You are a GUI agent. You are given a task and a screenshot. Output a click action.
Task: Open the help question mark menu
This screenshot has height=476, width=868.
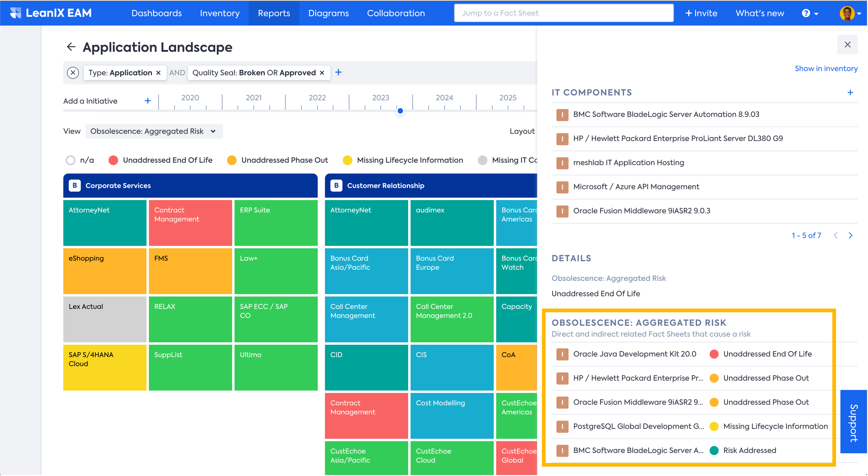(x=810, y=13)
